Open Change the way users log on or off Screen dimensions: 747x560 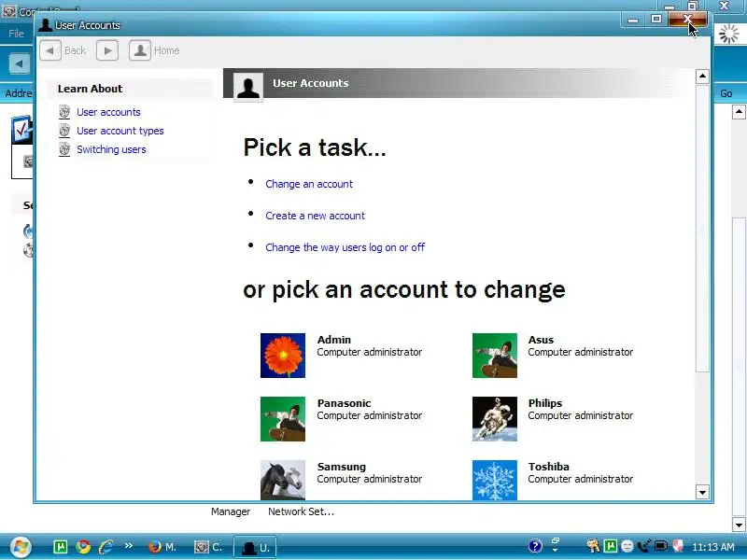tap(345, 247)
